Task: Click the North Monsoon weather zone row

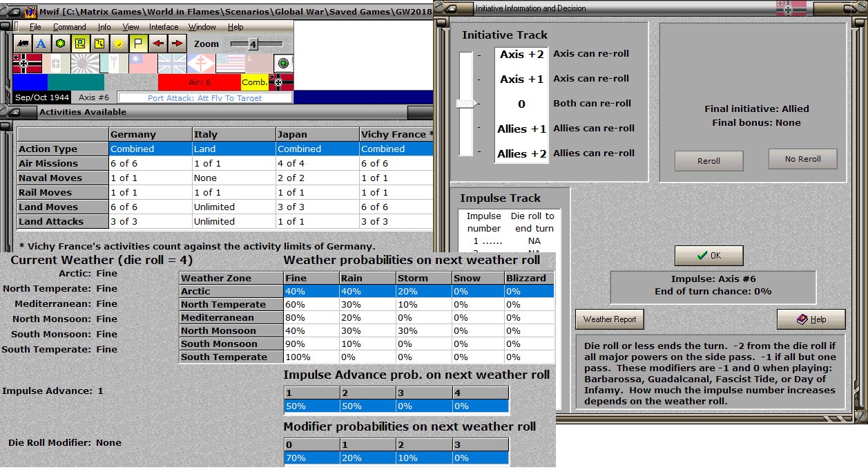Action: pos(367,330)
